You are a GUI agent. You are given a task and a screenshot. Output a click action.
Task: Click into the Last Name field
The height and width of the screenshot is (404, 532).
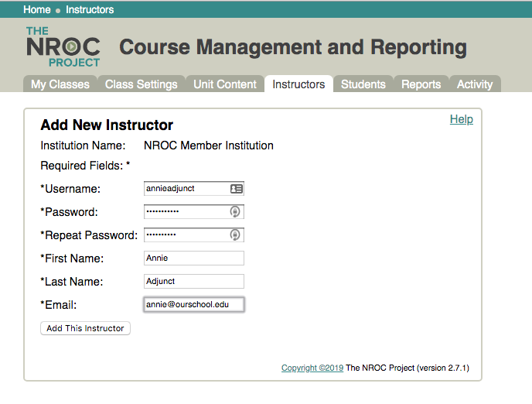click(194, 281)
